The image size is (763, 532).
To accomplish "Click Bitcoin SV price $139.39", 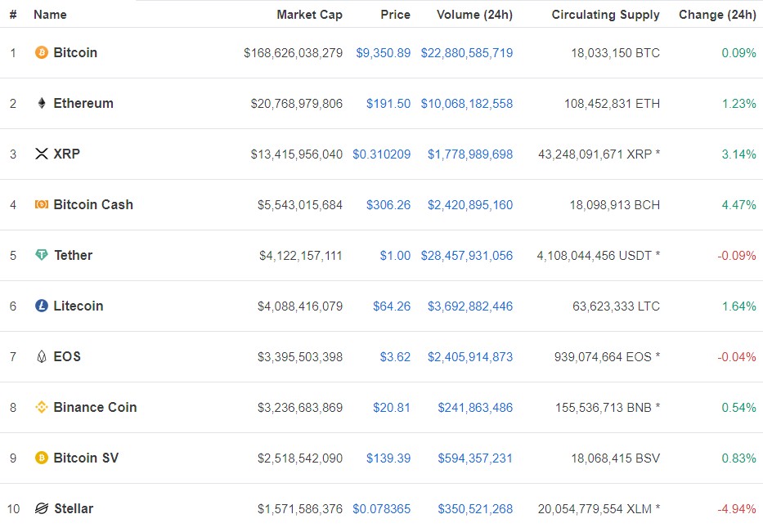I will (388, 458).
